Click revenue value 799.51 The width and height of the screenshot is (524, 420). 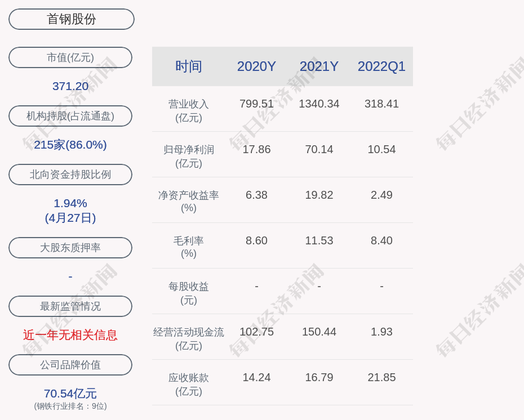click(256, 104)
